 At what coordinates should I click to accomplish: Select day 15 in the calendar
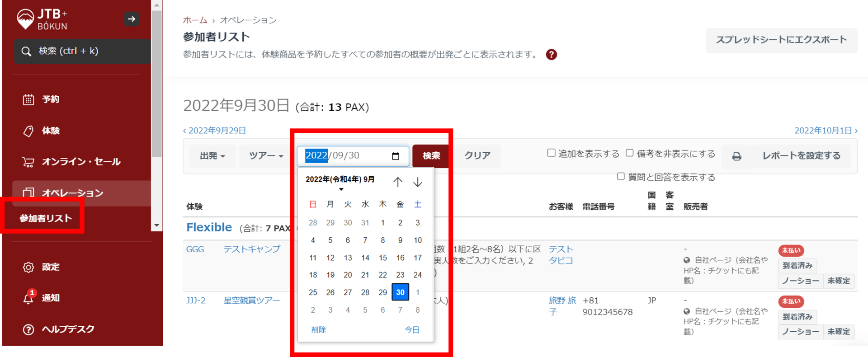[382, 258]
